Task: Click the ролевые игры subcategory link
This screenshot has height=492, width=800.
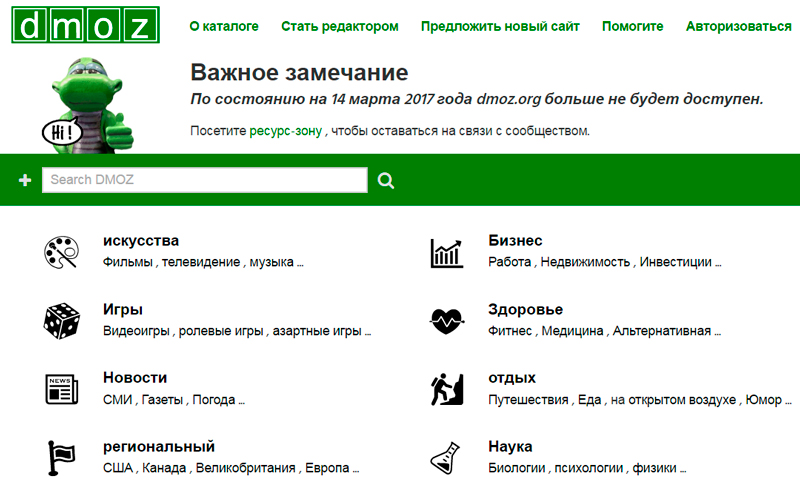Action: (x=221, y=331)
